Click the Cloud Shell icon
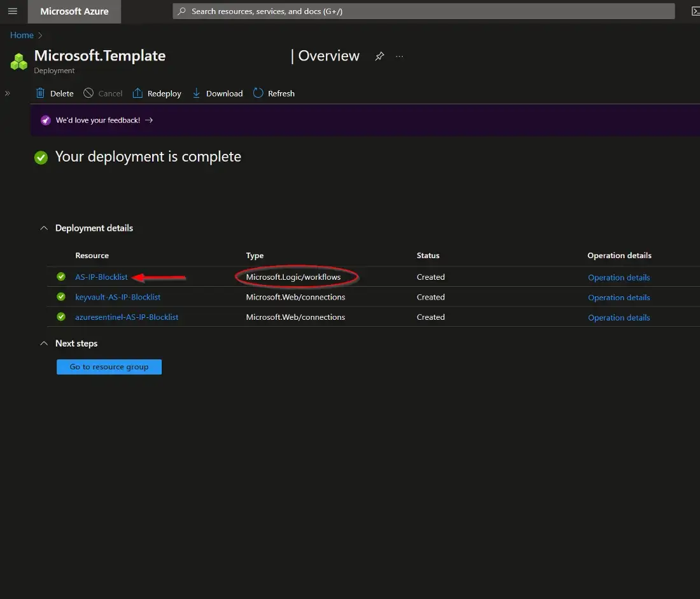Screen dimensions: 700x599 click(695, 11)
